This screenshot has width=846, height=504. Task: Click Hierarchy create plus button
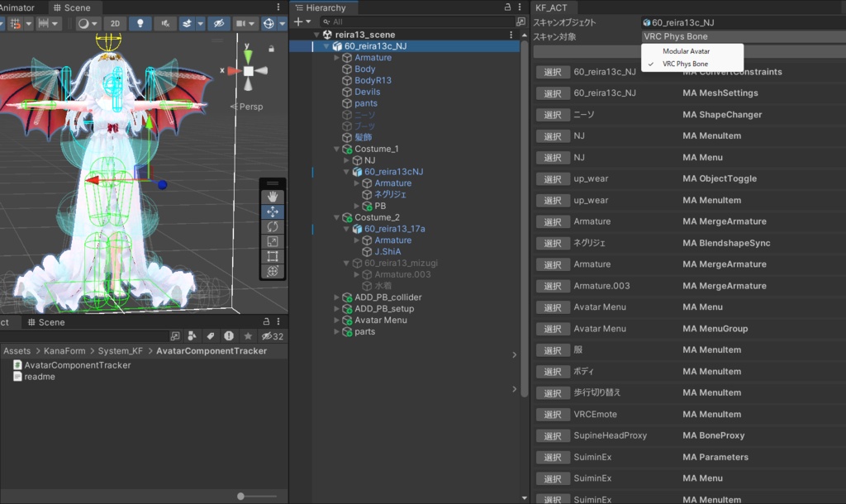[302, 21]
